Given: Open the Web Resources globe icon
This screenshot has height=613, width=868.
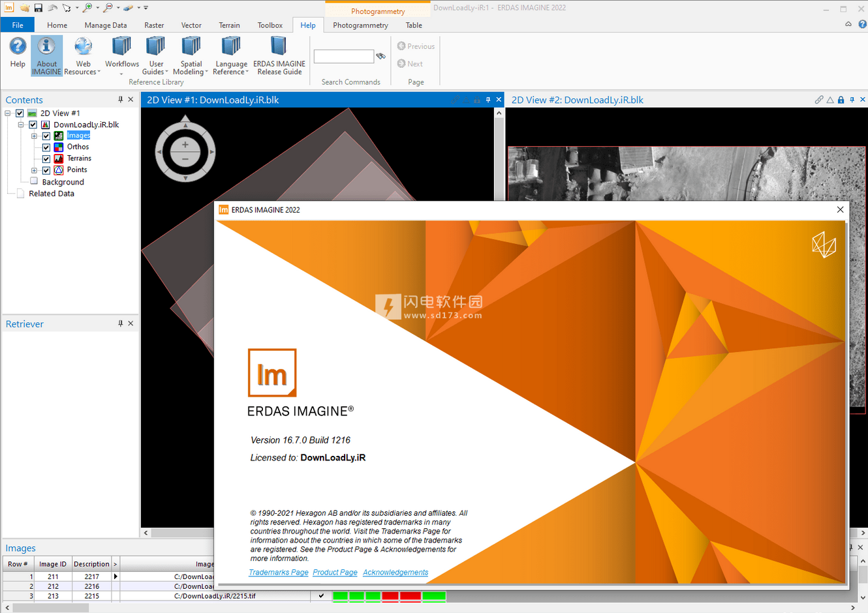Looking at the screenshot, I should [x=83, y=48].
